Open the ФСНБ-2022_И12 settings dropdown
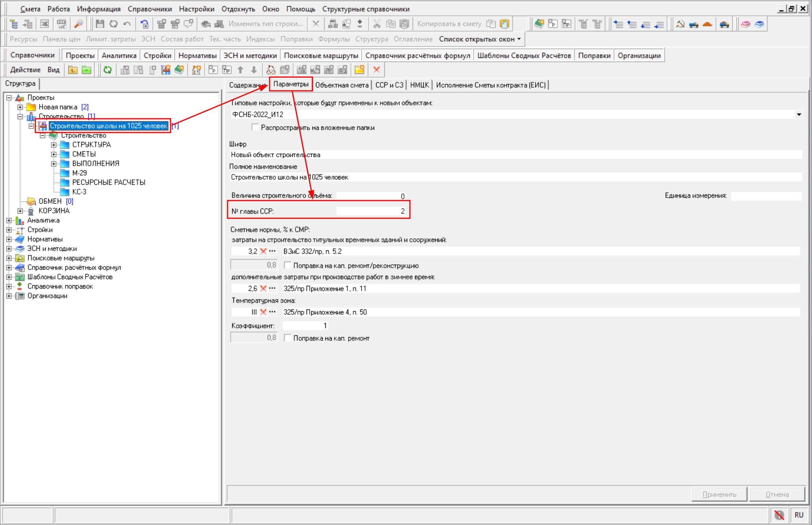 (799, 114)
